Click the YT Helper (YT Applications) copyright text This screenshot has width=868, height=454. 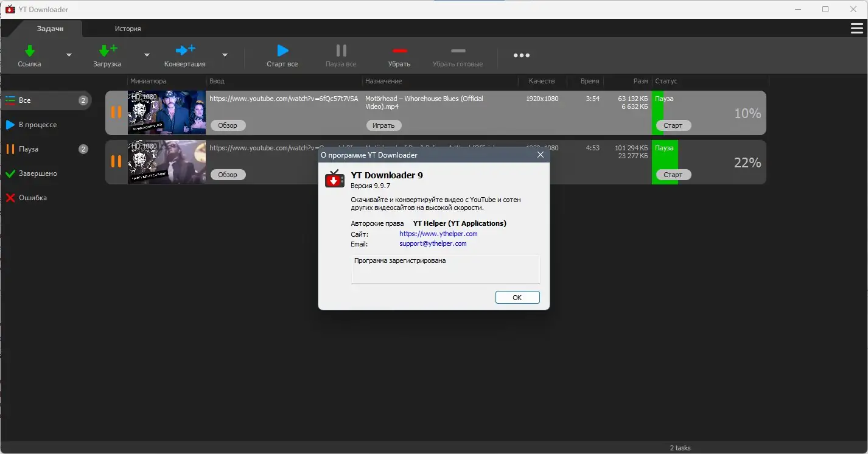(x=460, y=223)
